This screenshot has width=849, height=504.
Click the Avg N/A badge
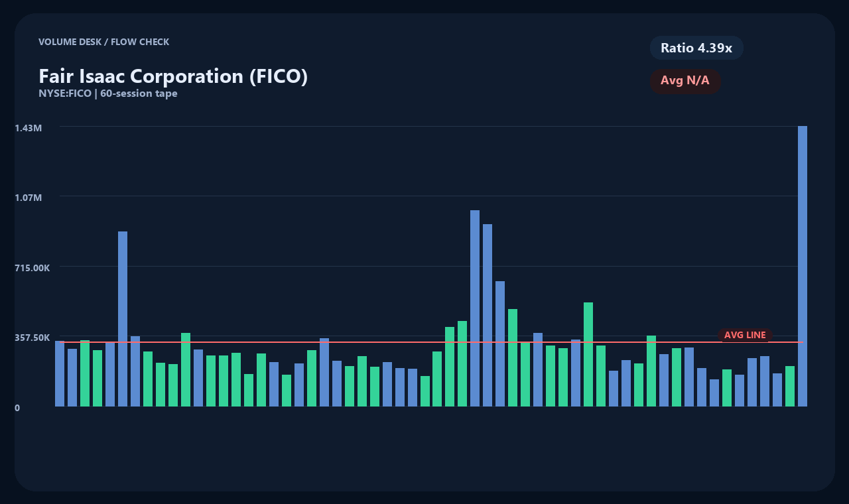click(x=685, y=81)
